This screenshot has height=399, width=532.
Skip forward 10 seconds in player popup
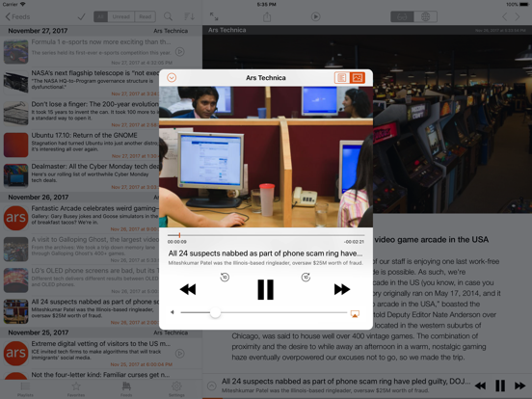tap(306, 278)
